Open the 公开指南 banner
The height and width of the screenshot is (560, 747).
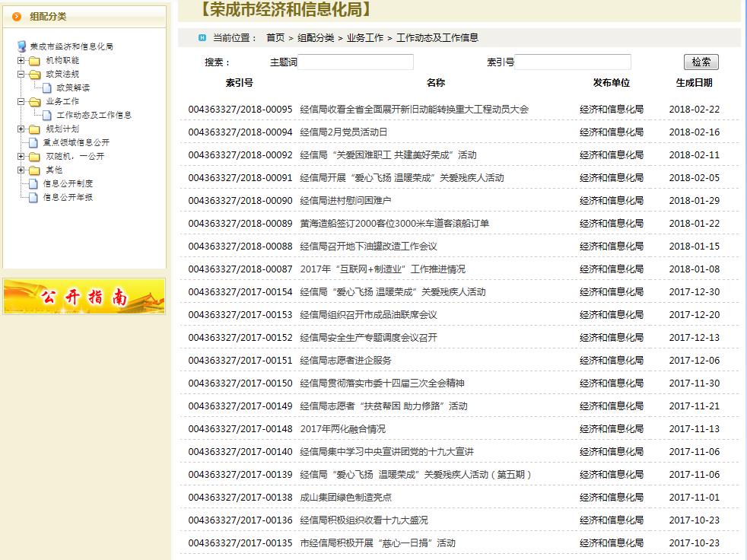tap(84, 297)
